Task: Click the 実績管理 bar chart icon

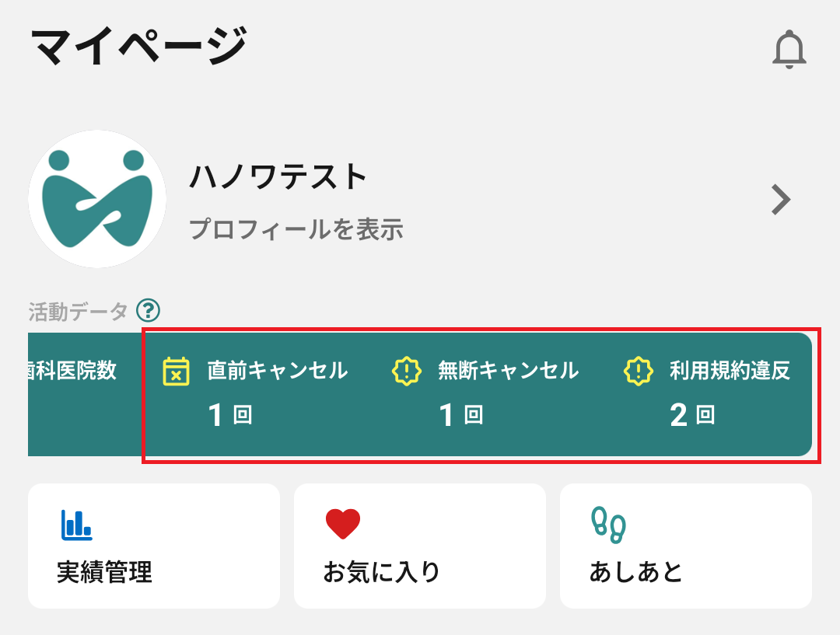Action: point(76,525)
